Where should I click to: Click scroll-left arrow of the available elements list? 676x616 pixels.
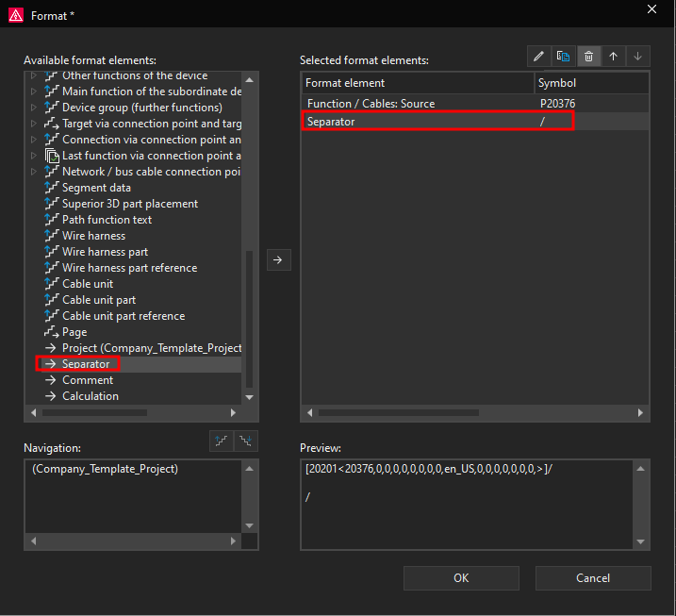pos(34,413)
